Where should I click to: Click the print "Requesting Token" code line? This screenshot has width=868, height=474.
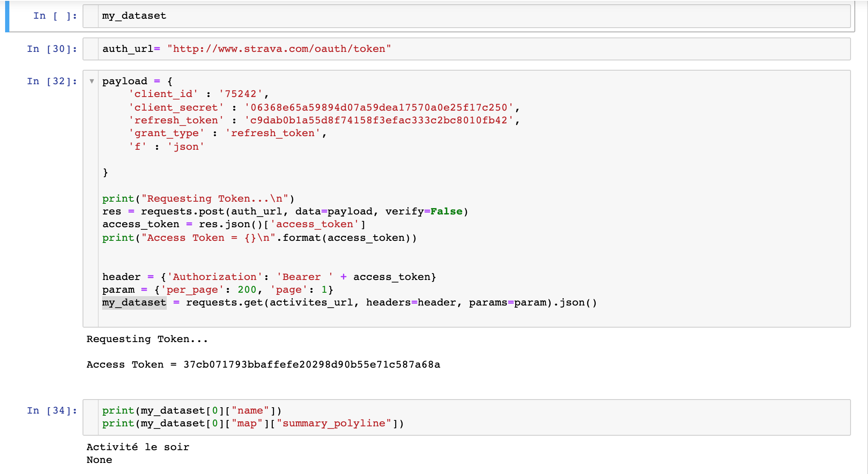(198, 199)
